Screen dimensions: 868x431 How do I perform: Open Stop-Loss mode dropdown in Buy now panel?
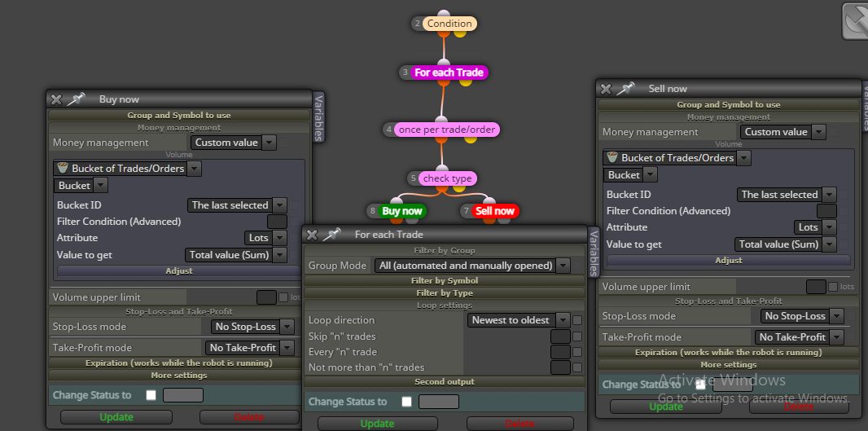click(x=252, y=327)
